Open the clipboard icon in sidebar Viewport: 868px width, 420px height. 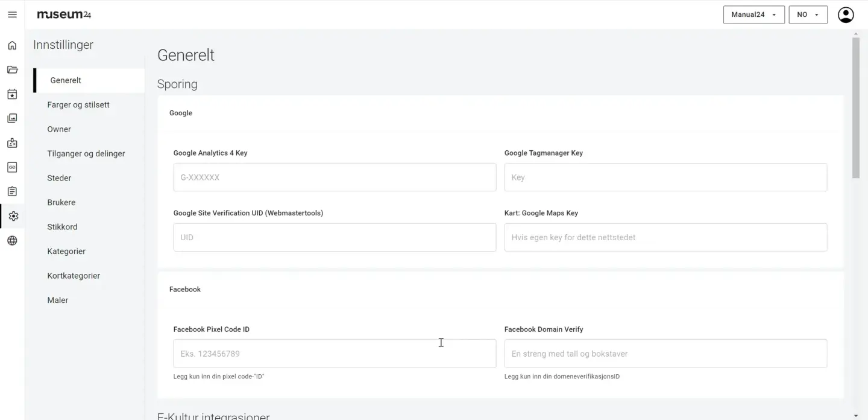click(x=12, y=191)
